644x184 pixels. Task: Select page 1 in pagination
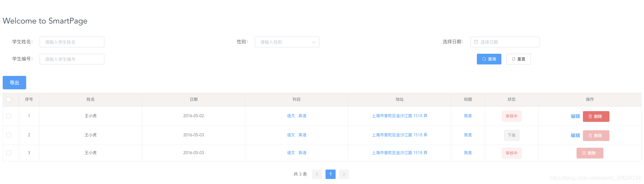pos(330,174)
